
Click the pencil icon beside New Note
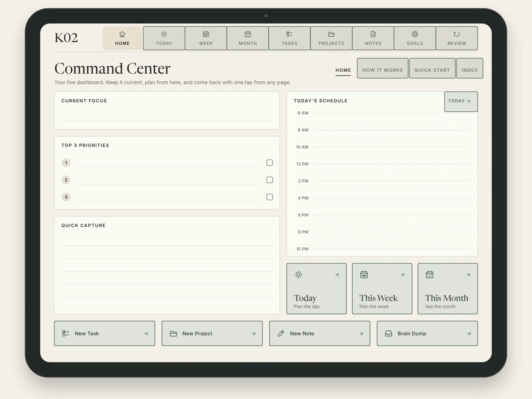point(281,333)
